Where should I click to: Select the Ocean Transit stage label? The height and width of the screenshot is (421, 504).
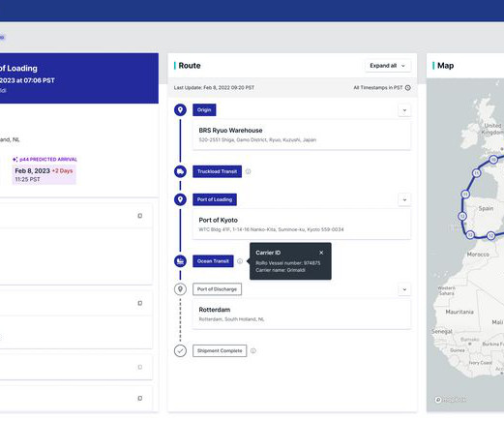tap(213, 261)
